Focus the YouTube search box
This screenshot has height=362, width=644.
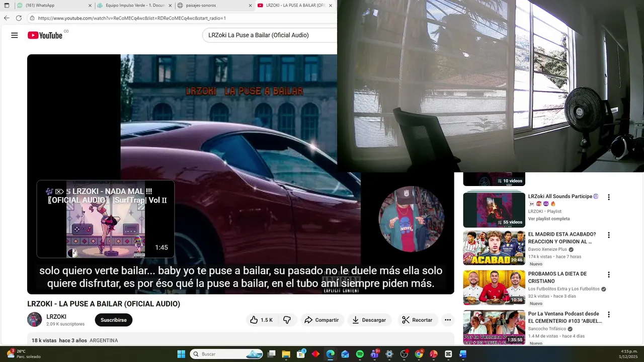coord(269,35)
